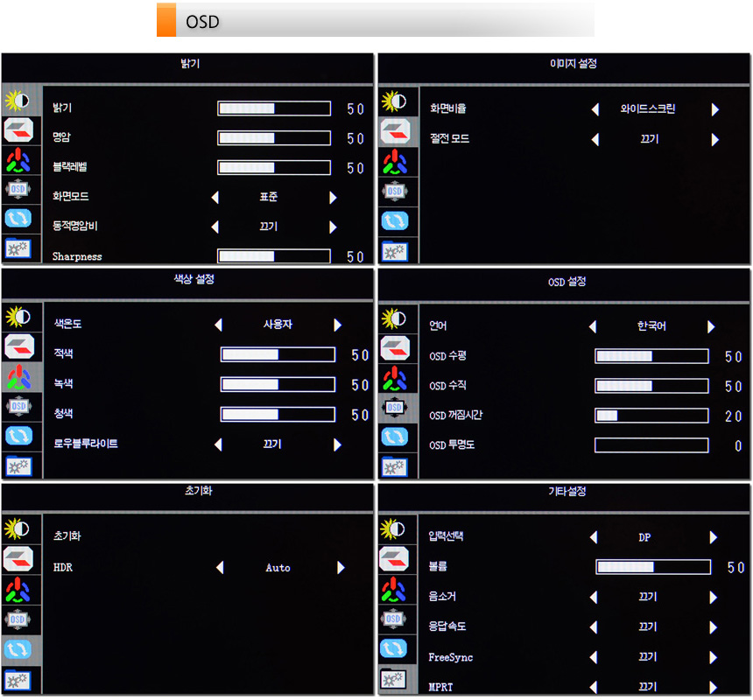Click the image settings icon in 이미지 설정 panel
753x700 pixels.
click(394, 131)
